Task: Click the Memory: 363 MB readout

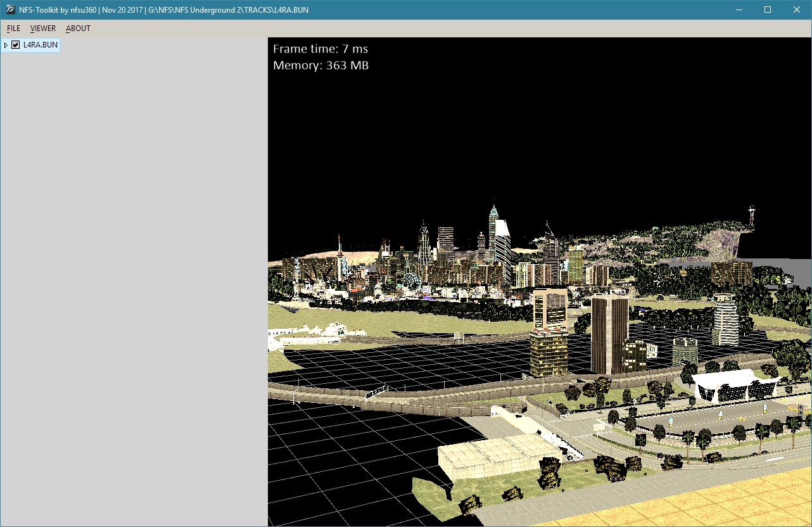Action: coord(321,65)
